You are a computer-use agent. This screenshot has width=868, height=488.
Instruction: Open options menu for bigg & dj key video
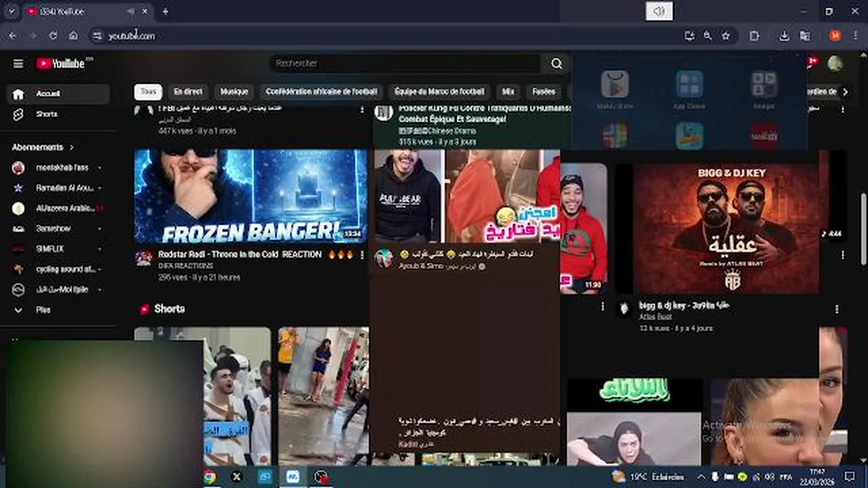(x=837, y=309)
